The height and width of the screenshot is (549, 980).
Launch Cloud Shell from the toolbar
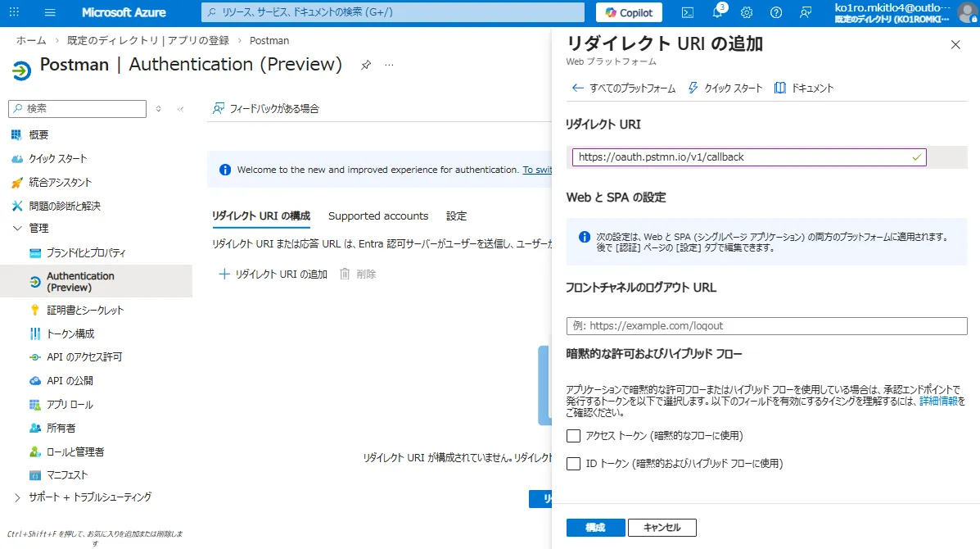tap(689, 12)
